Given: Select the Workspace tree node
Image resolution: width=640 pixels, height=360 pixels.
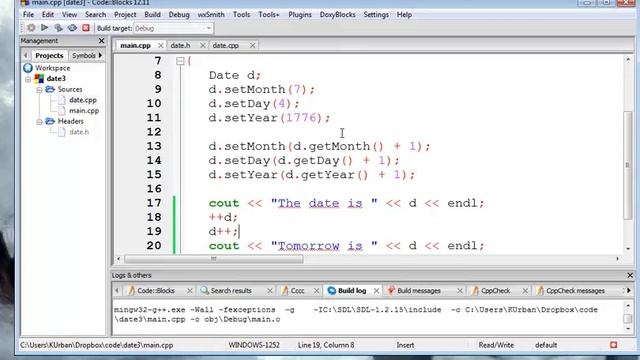Looking at the screenshot, I should (52, 68).
